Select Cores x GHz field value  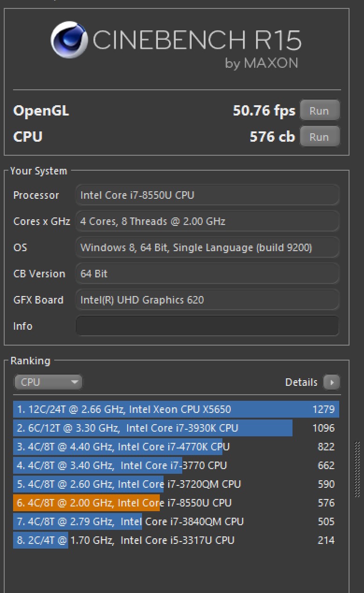(207, 221)
